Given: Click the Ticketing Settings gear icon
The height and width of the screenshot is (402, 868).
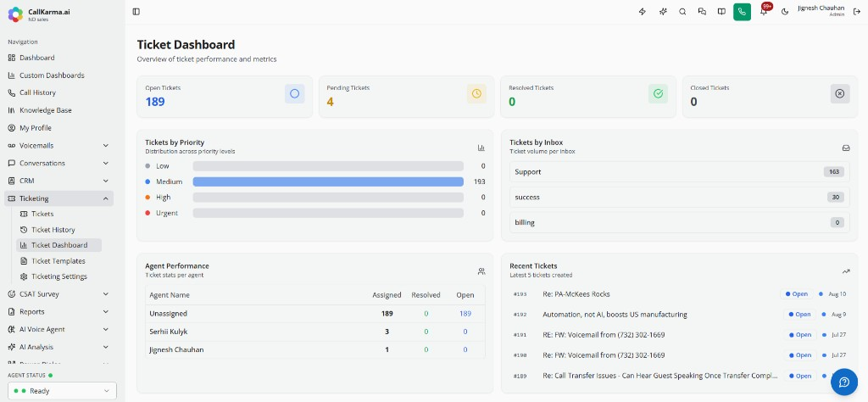Looking at the screenshot, I should (23, 276).
